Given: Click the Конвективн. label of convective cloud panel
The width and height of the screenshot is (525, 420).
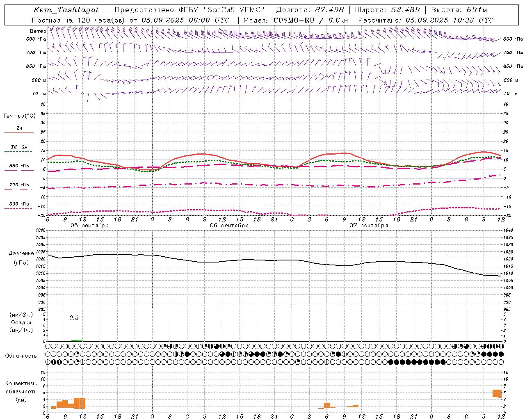Looking at the screenshot, I should (21, 383).
